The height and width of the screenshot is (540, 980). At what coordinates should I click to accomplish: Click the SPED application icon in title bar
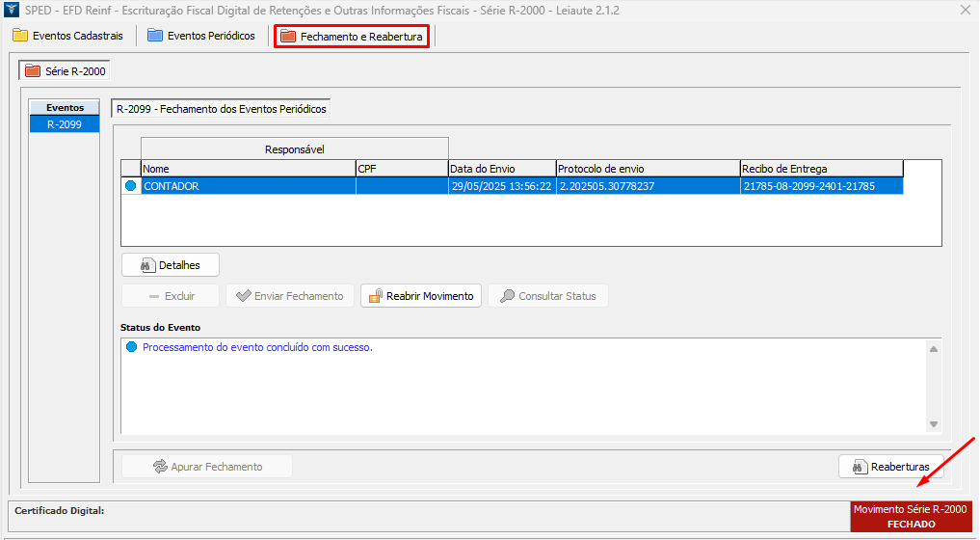(11, 10)
